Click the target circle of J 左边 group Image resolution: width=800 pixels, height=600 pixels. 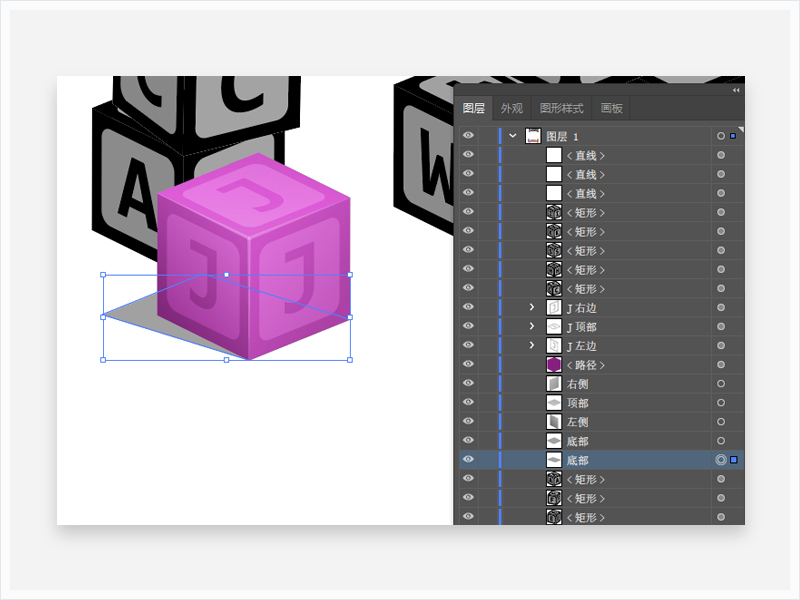click(x=720, y=346)
